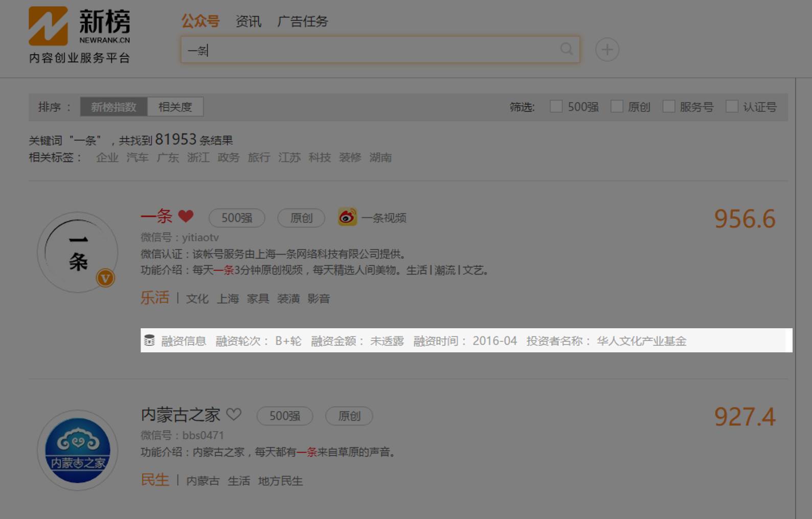Sort results by 相关度
812x519 pixels.
click(x=175, y=107)
